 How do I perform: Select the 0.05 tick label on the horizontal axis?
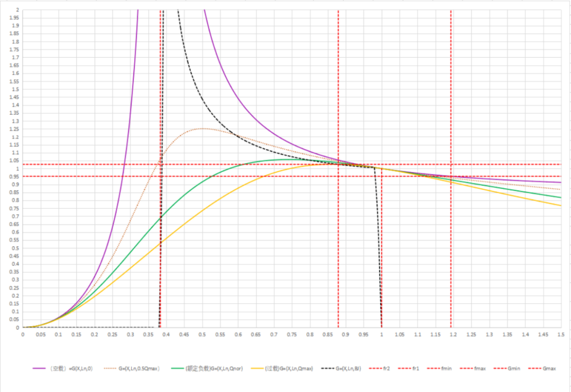pos(41,334)
